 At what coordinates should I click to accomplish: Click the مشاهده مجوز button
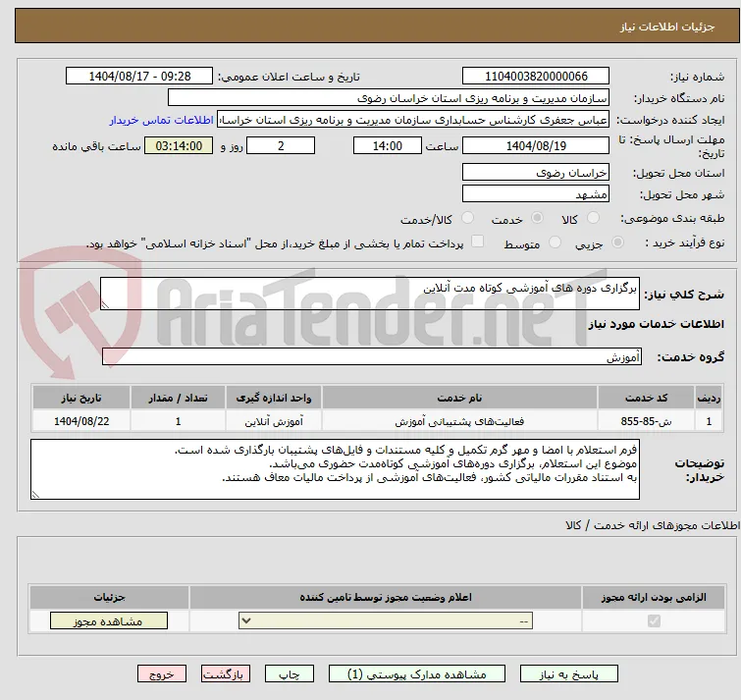pyautogui.click(x=109, y=621)
